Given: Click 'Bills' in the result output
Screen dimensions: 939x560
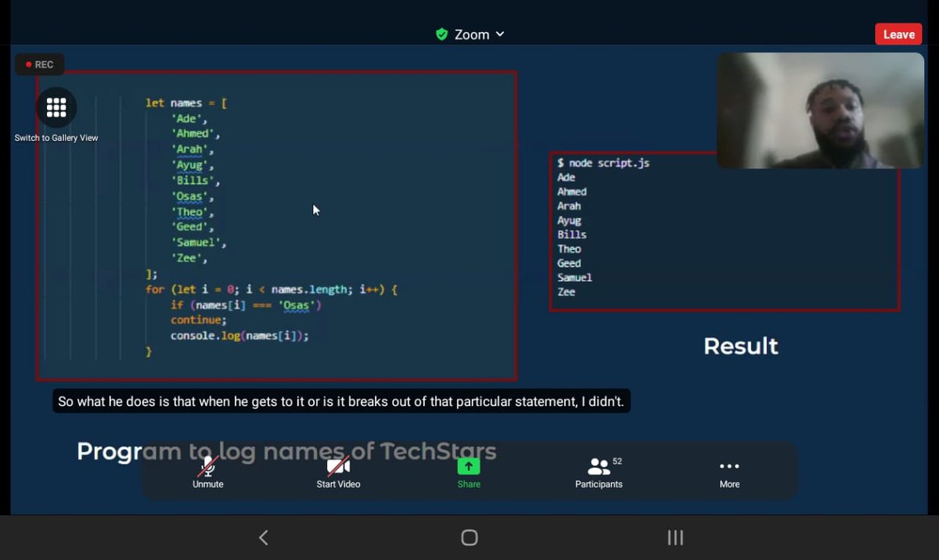Looking at the screenshot, I should tap(571, 235).
